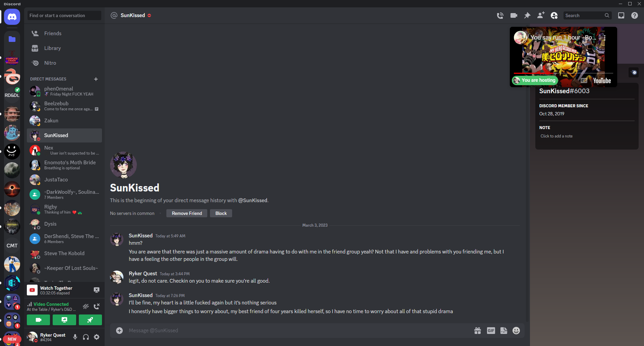The width and height of the screenshot is (644, 346).
Task: Open the Discord inbox icon
Action: click(x=621, y=15)
